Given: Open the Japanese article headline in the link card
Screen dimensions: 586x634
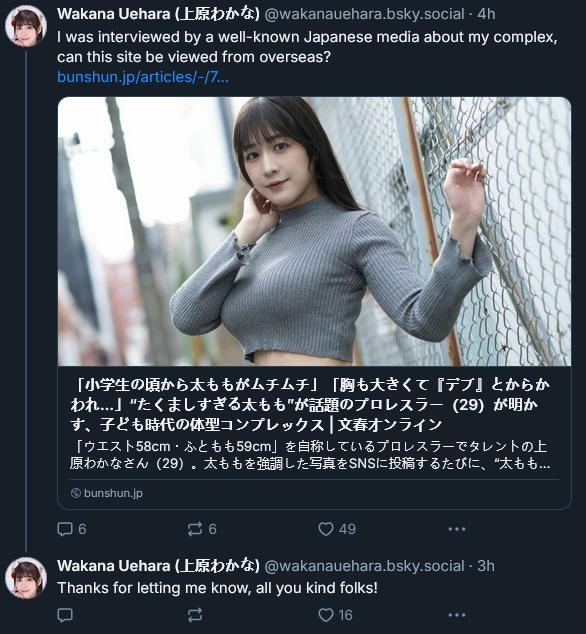Looking at the screenshot, I should (309, 404).
